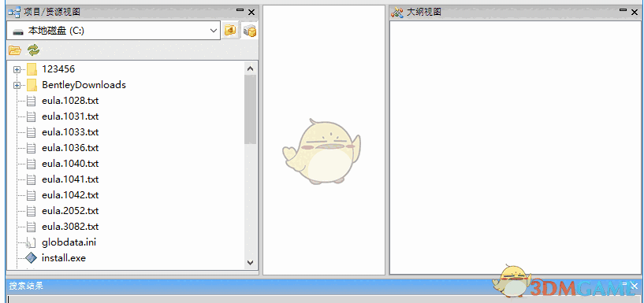Select file globdata.ini
Image resolution: width=644 pixels, height=303 pixels.
pyautogui.click(x=69, y=242)
